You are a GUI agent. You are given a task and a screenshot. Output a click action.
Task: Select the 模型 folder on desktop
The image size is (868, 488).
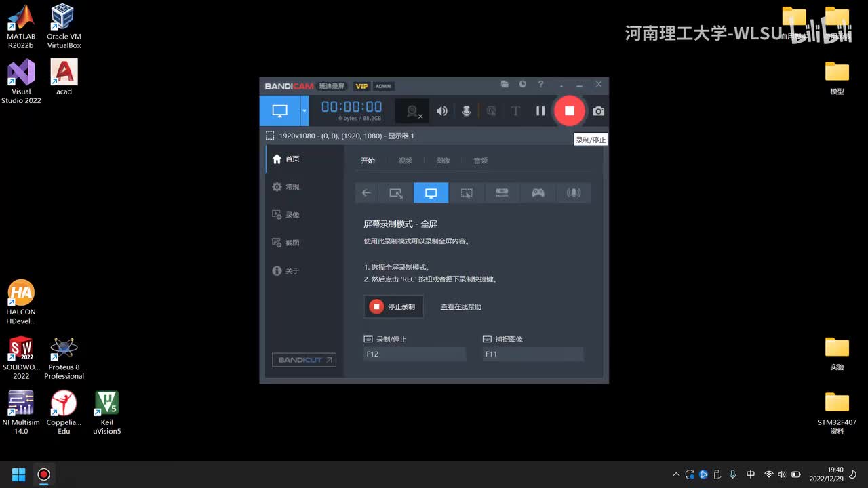pos(837,77)
